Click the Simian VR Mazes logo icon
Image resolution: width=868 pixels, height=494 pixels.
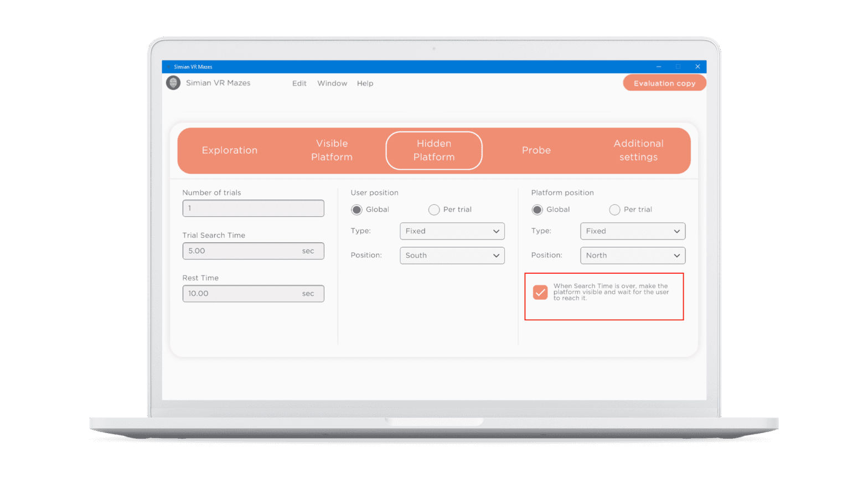pyautogui.click(x=173, y=83)
